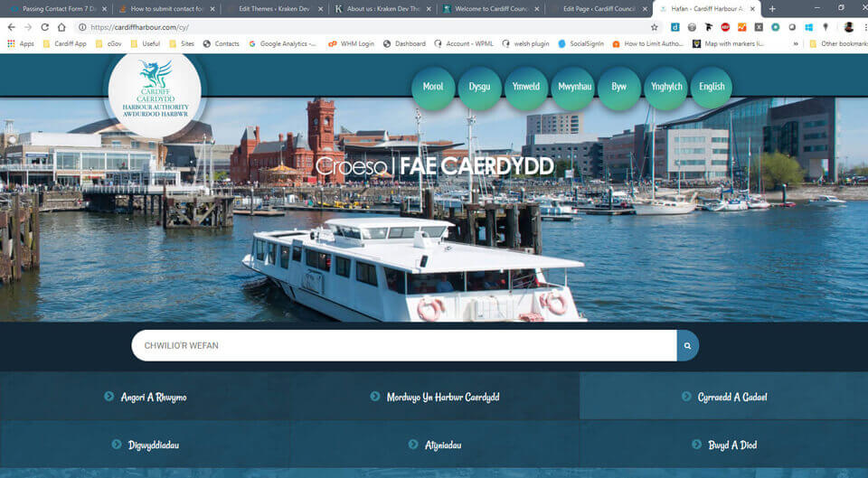The image size is (868, 478).
Task: Focus the browser address bar
Action: 362,27
